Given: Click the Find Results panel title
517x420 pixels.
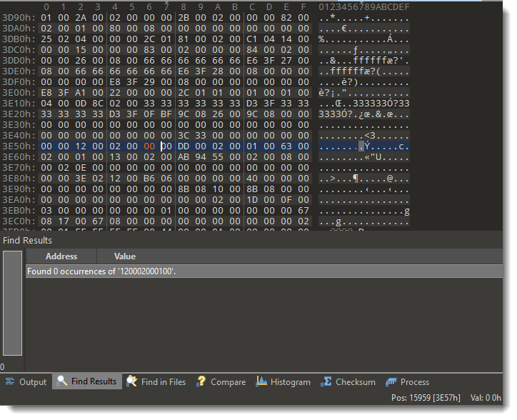Looking at the screenshot, I should pos(27,240).
